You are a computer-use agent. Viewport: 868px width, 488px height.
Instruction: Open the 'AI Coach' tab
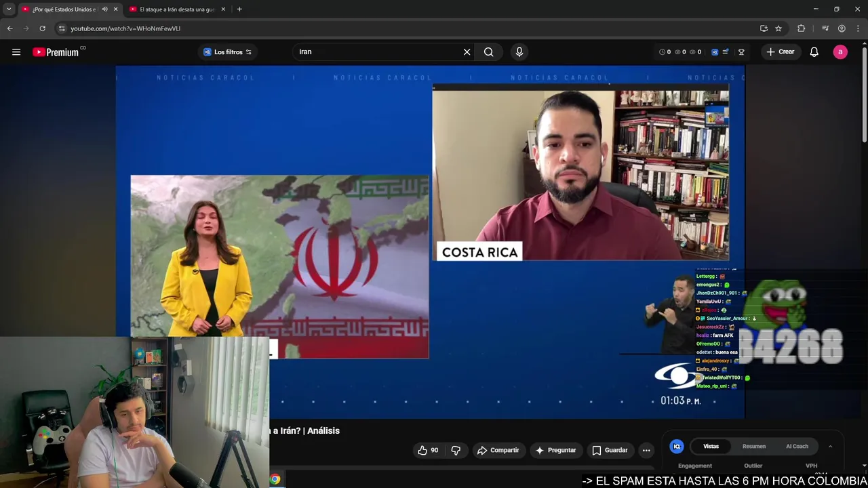pyautogui.click(x=797, y=446)
